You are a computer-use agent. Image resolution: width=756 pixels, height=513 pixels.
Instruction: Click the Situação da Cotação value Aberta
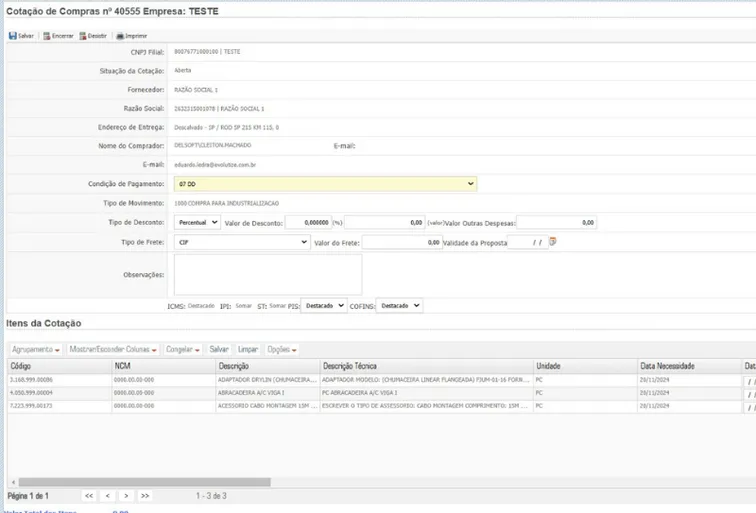pos(183,70)
